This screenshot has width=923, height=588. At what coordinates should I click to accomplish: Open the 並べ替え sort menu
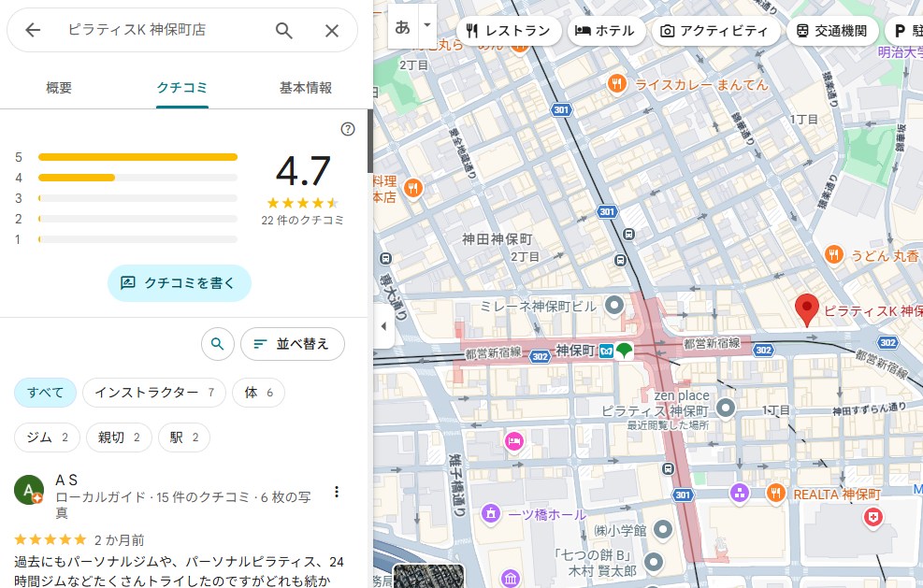pos(292,344)
